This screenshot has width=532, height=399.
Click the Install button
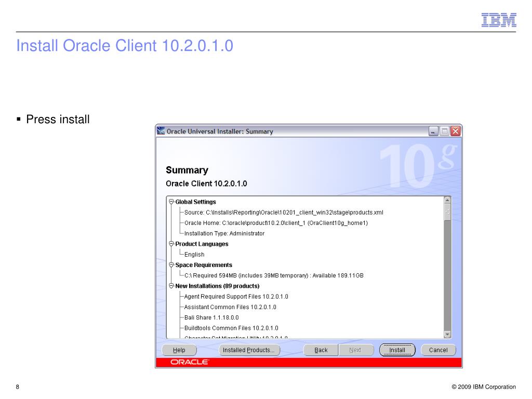397,350
